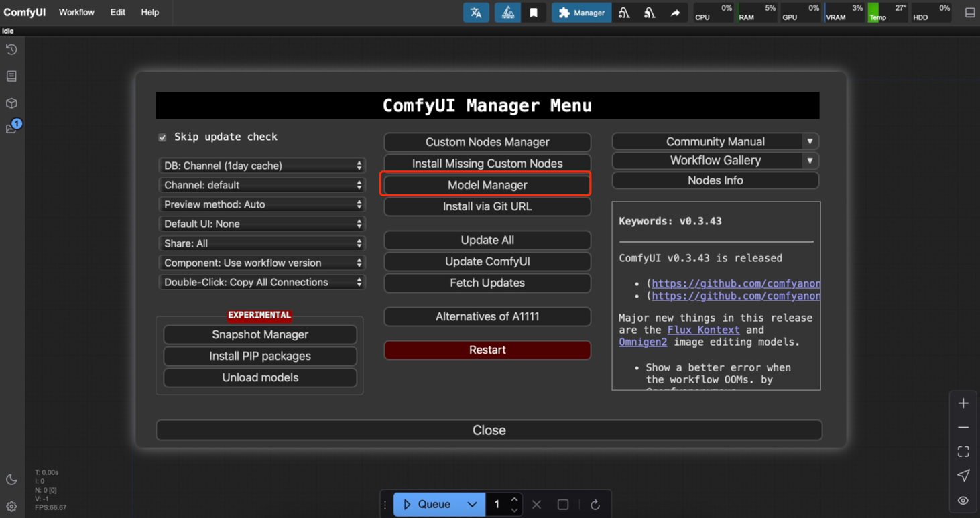Toggle link visibility eye icon
The image size is (980, 518).
coord(963,501)
